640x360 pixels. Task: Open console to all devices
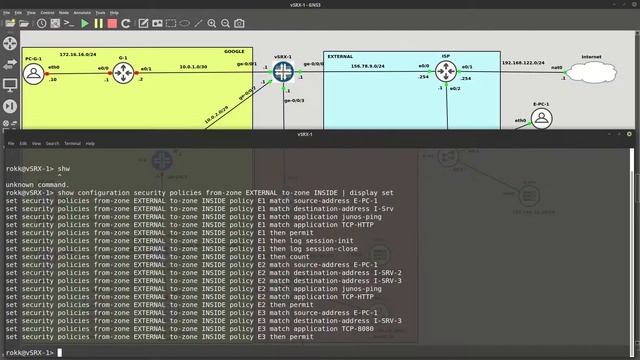69,23
